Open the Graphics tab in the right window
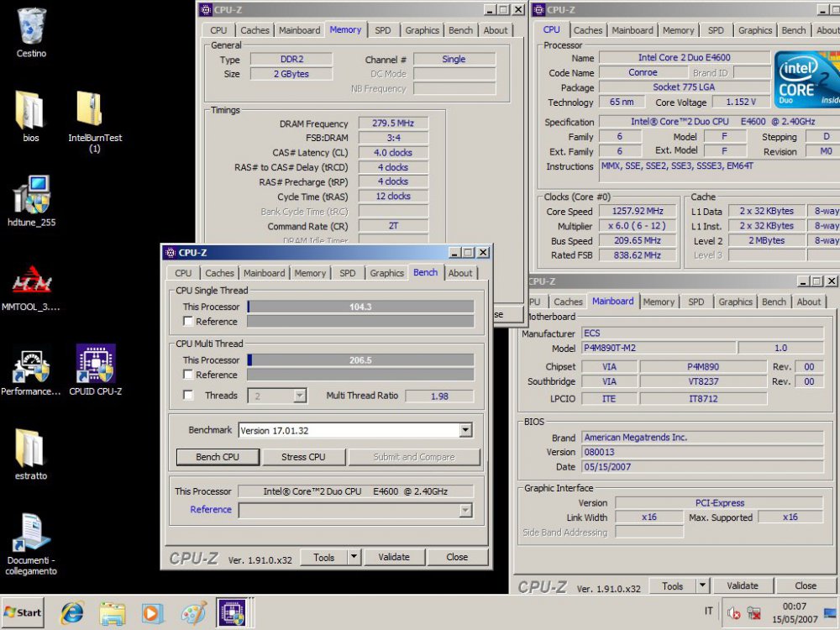 pos(755,29)
